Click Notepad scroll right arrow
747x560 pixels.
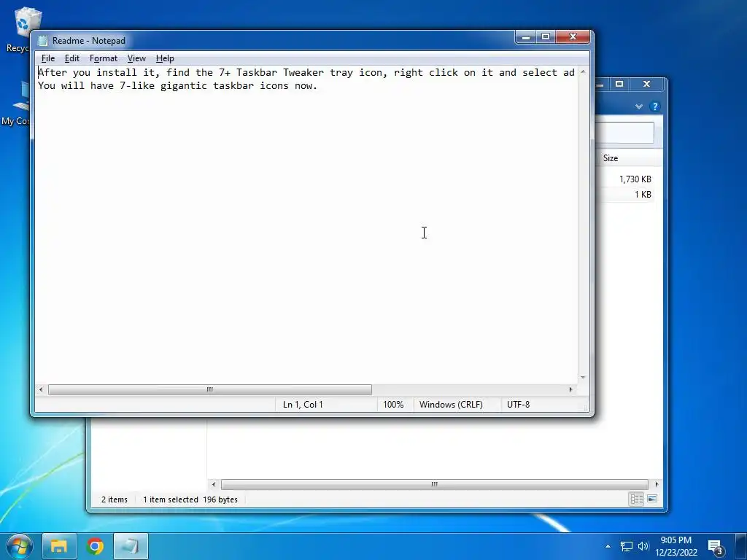tap(570, 389)
